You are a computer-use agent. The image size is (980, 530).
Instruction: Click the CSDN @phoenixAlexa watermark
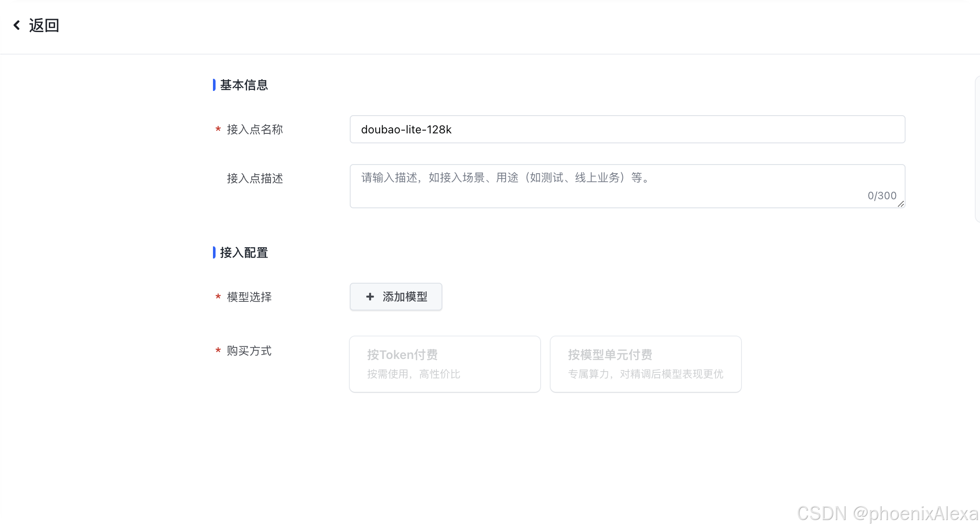click(887, 514)
